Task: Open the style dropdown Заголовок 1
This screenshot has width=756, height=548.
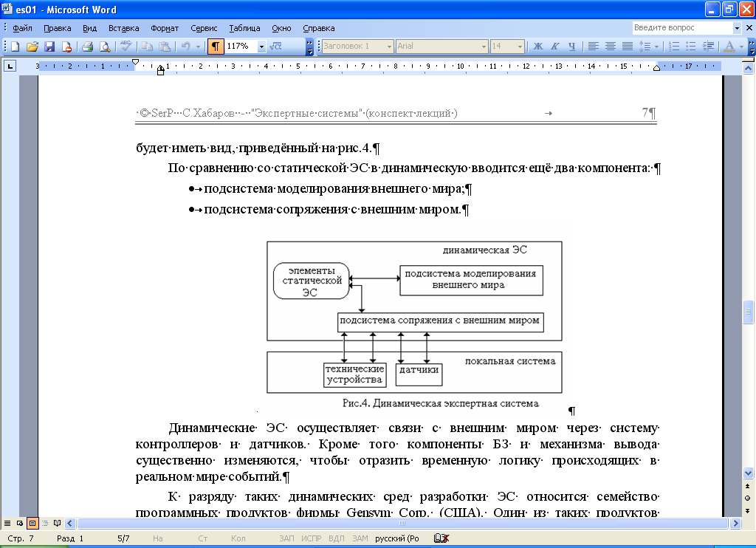Action: pyautogui.click(x=389, y=47)
